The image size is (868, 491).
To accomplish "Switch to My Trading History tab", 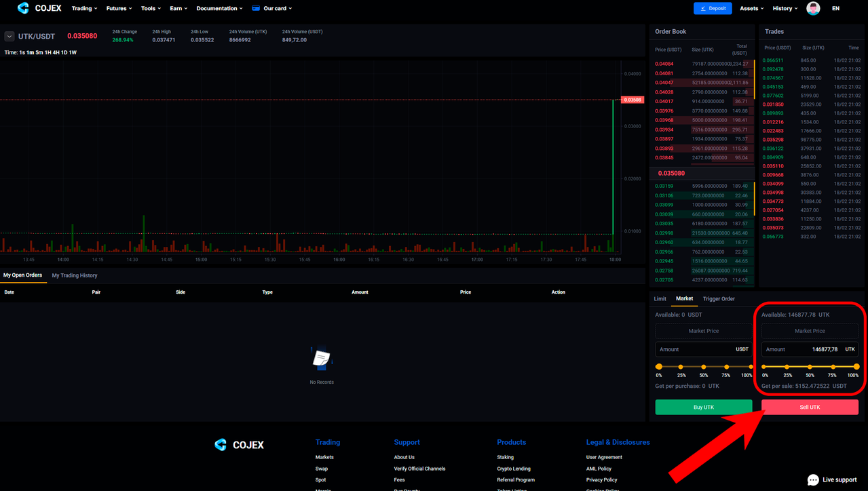I will (x=75, y=275).
